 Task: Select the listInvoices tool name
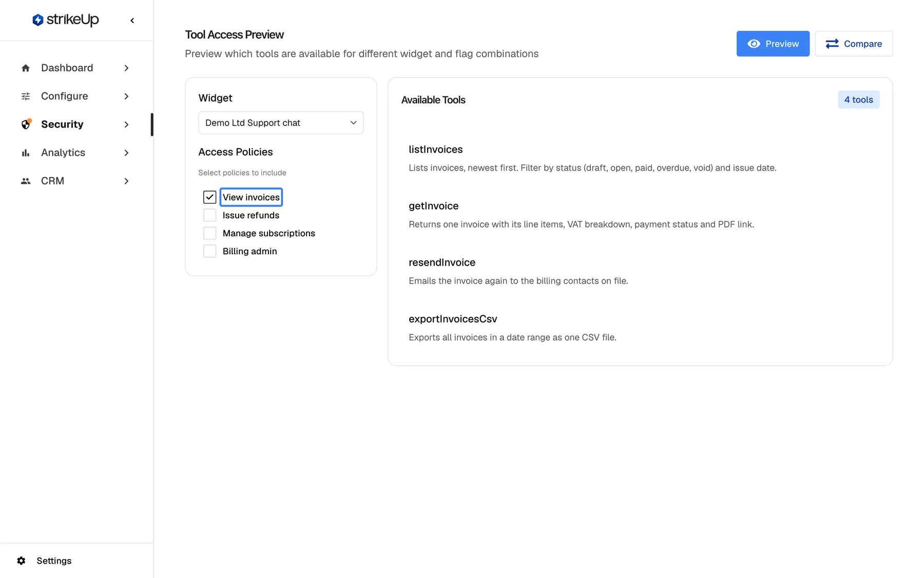[x=436, y=150]
